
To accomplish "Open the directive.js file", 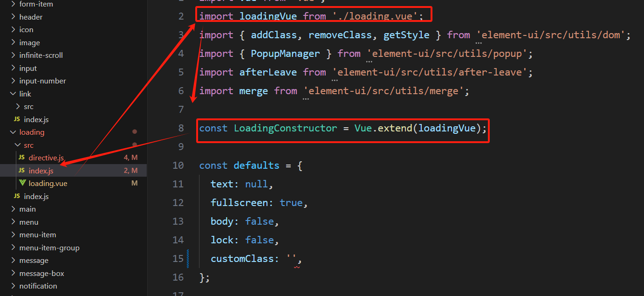I will (x=46, y=158).
